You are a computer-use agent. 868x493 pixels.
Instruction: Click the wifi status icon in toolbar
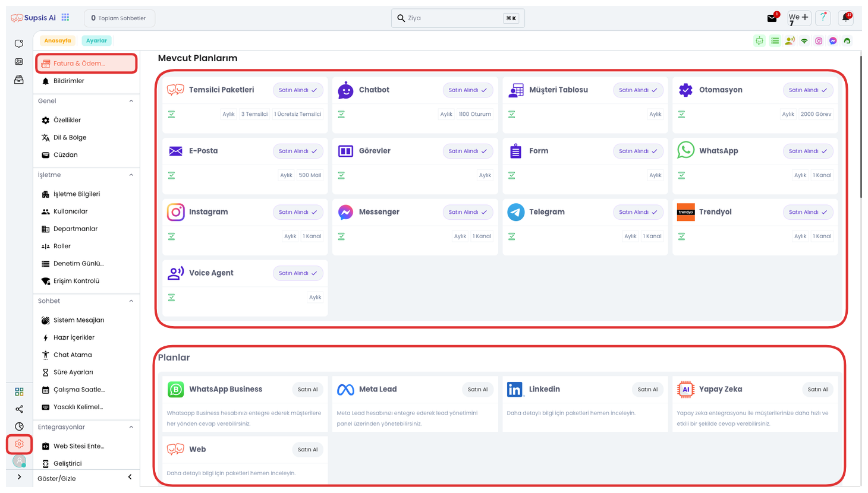click(804, 41)
